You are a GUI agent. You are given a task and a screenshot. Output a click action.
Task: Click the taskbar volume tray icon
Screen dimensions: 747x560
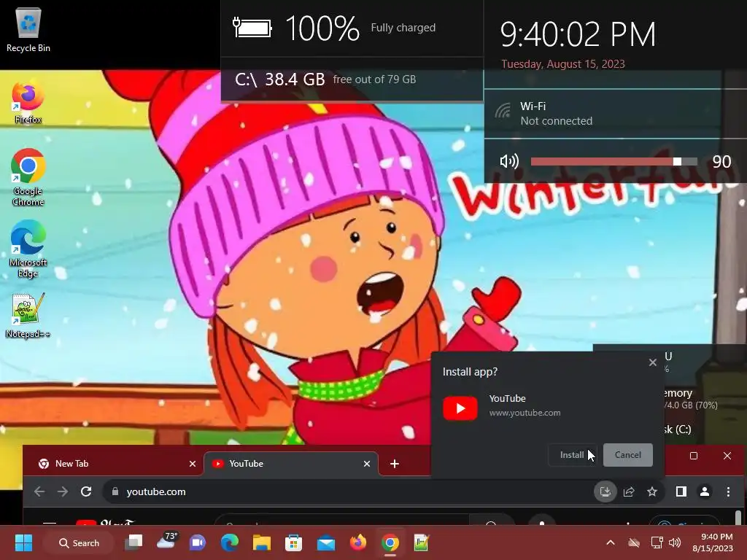pyautogui.click(x=675, y=542)
